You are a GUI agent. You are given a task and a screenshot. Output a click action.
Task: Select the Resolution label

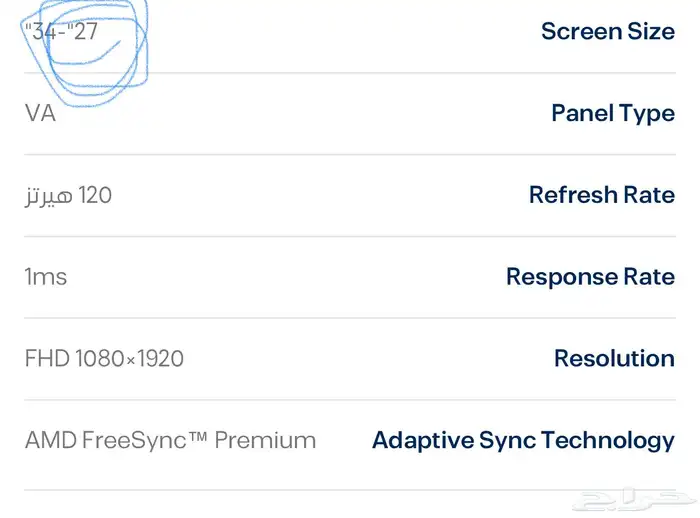[x=614, y=359]
